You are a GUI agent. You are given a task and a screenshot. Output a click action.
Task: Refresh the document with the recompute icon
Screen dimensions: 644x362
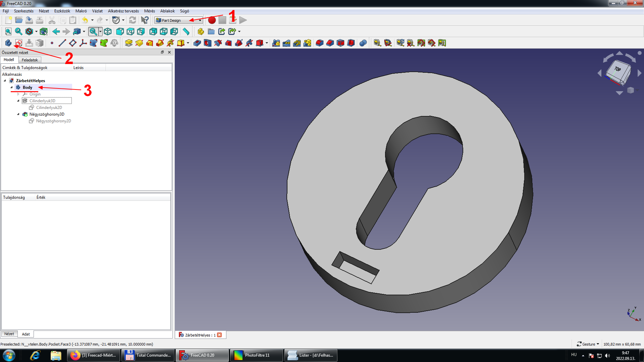point(132,20)
